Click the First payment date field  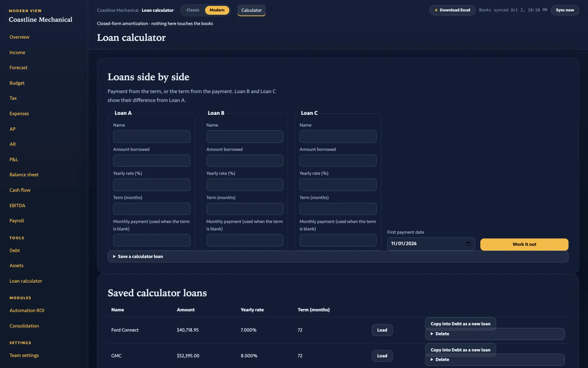431,244
